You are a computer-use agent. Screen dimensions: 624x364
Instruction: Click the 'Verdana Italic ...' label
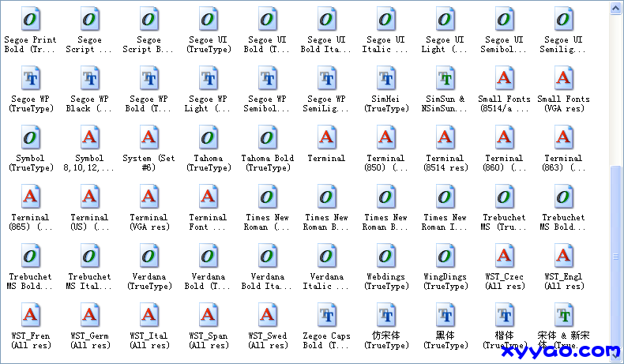point(326,282)
